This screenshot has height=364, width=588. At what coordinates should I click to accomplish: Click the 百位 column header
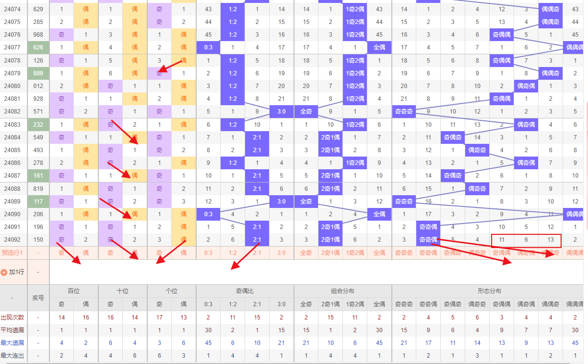click(x=73, y=291)
